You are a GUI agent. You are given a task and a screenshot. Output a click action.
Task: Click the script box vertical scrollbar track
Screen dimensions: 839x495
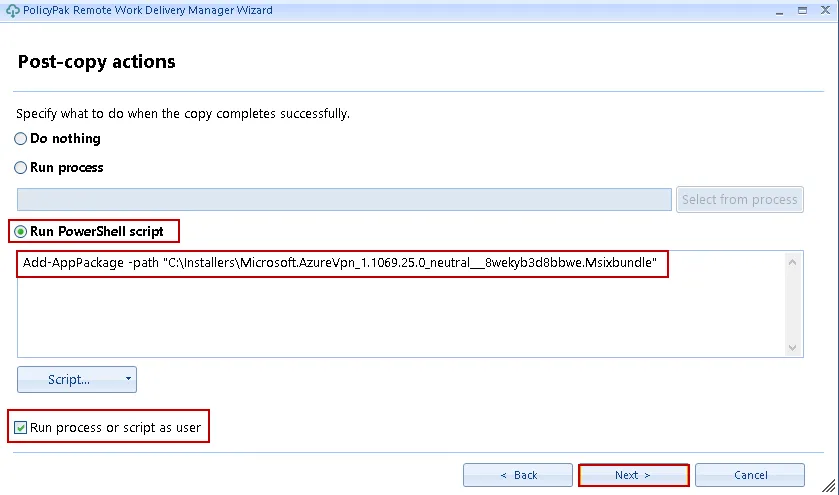[794, 305]
